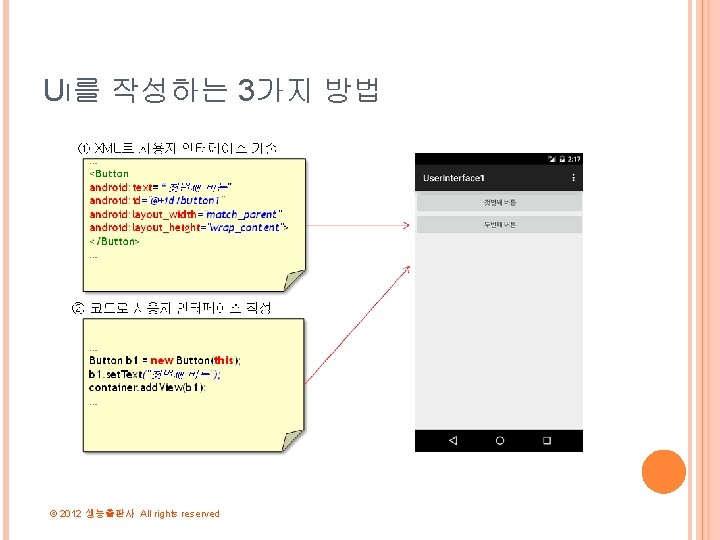720x540 pixels.
Task: Click the b1.setText code line
Action: [155, 374]
